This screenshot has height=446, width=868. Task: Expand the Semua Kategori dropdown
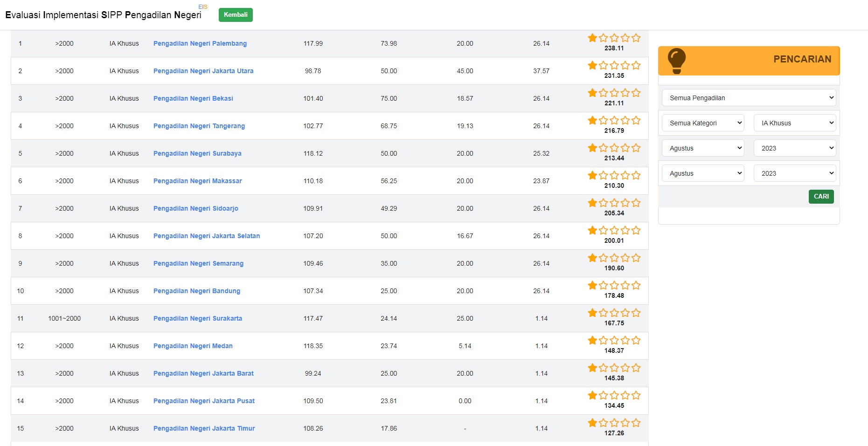pos(703,123)
